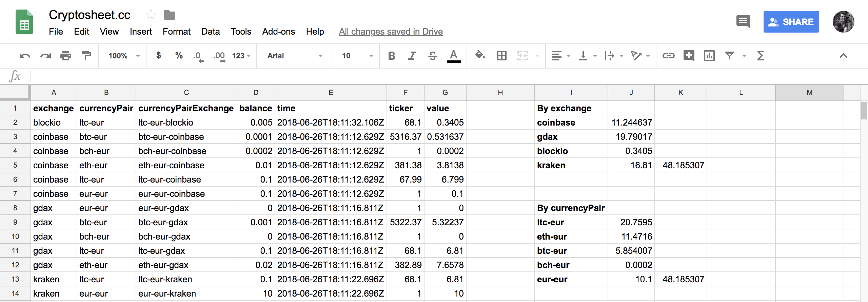Toggle strikethrough formatting
Viewport: 868px width, 302px height.
432,56
